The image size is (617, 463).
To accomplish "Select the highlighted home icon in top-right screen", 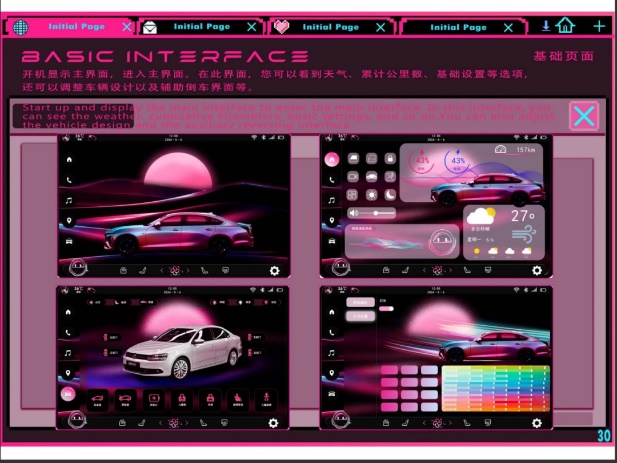I will click(331, 159).
